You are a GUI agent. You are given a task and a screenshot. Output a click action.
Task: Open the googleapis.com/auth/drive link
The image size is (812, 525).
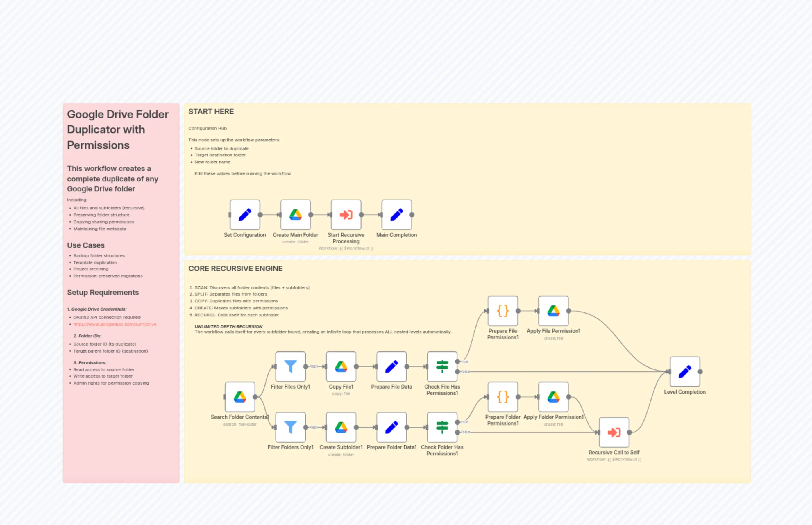coord(115,324)
